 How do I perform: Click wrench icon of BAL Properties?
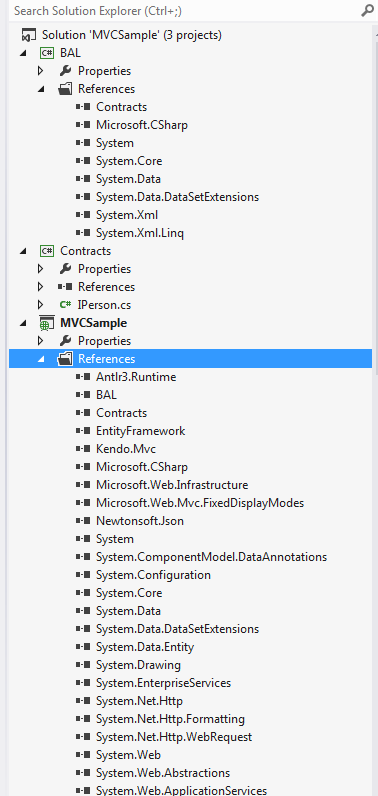coord(65,71)
